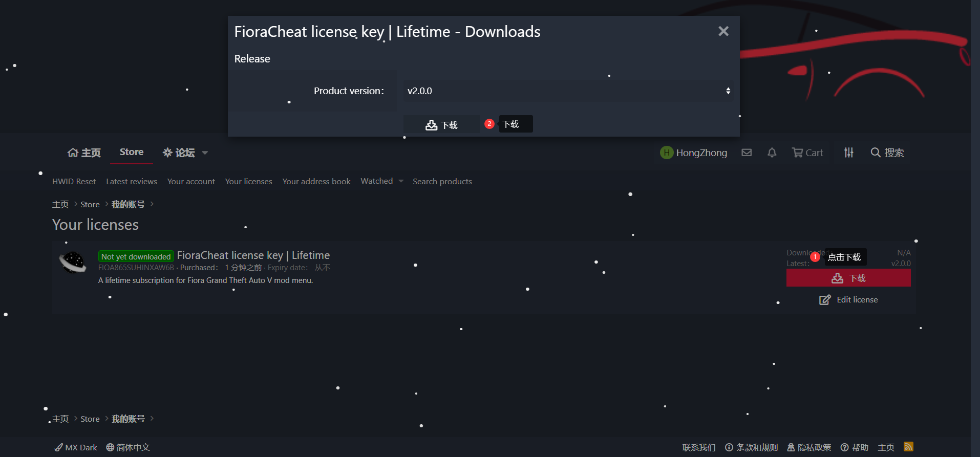Open the 论坛 nav item
Viewport: 980px width, 457px height.
tap(179, 153)
